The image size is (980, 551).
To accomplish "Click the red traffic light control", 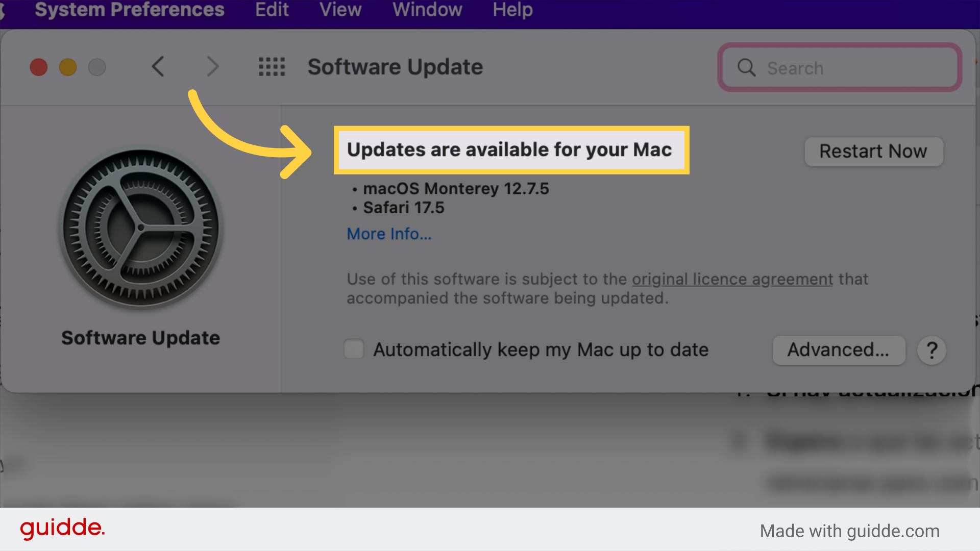I will click(38, 67).
